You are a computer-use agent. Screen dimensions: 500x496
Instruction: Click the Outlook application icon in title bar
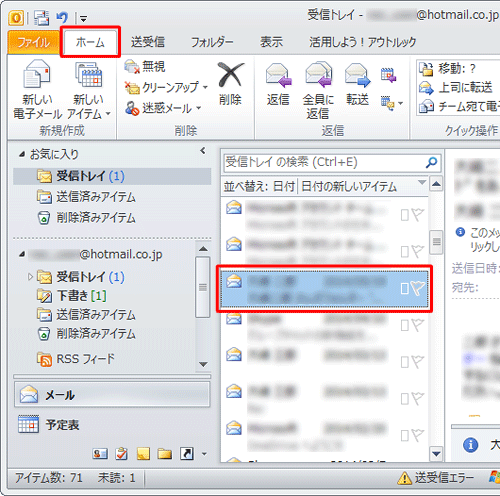coord(16,18)
